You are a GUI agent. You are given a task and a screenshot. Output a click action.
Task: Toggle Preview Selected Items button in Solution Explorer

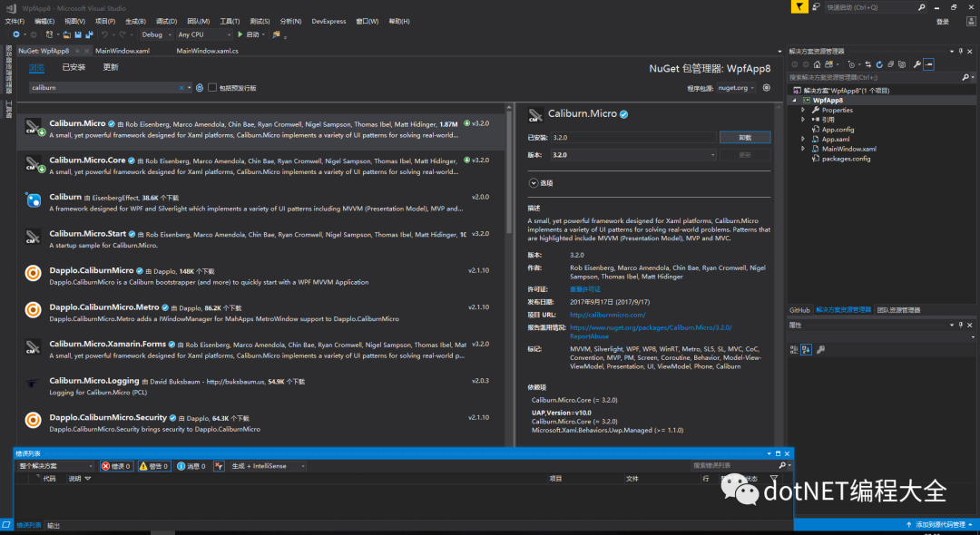(929, 64)
